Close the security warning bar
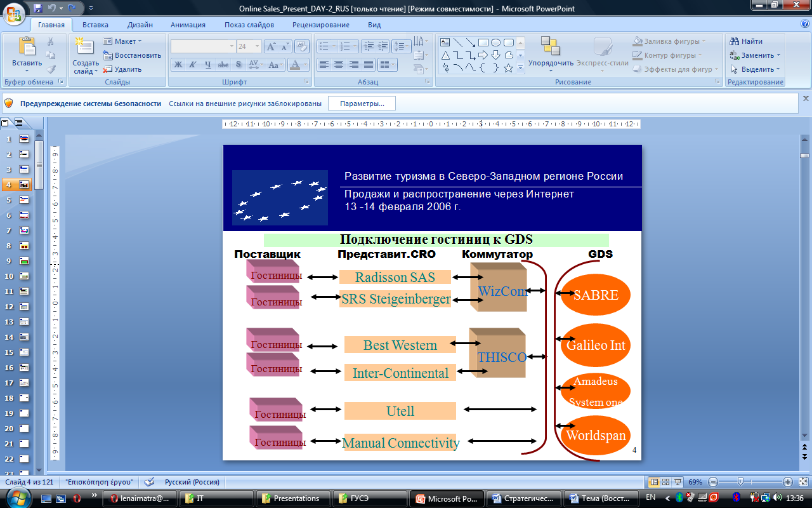The image size is (812, 508). tap(806, 98)
